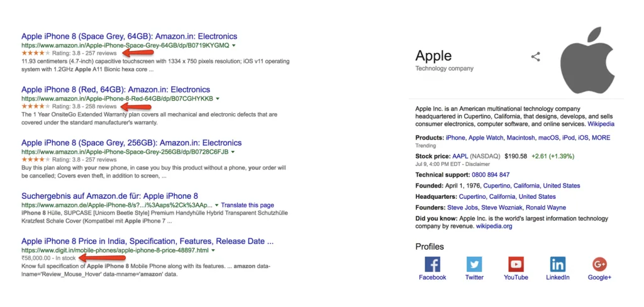Open Apple's LinkedIn profile icon
Viewport: 644px width, 307px height.
[x=558, y=264]
